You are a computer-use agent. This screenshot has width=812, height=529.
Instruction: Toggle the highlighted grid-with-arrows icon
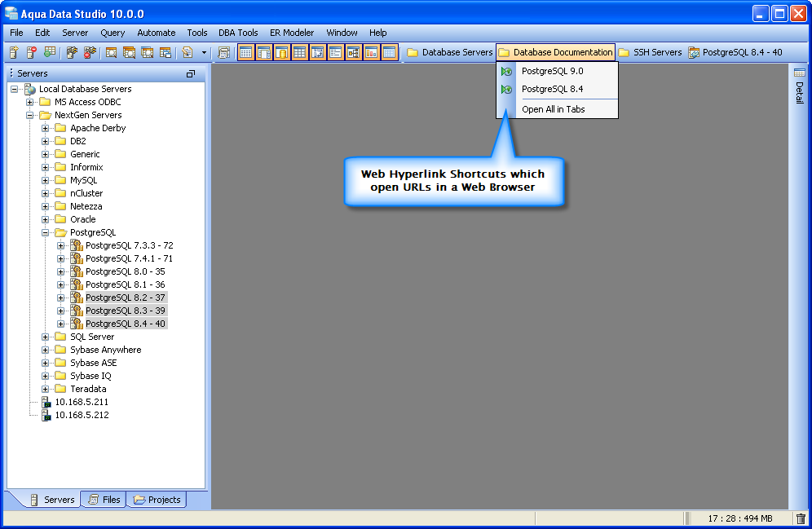click(317, 52)
